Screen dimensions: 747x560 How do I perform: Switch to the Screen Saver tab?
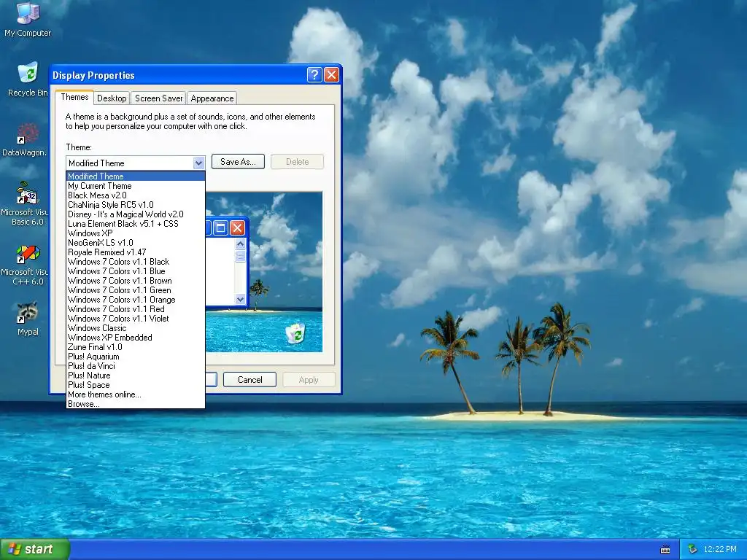[x=158, y=98]
